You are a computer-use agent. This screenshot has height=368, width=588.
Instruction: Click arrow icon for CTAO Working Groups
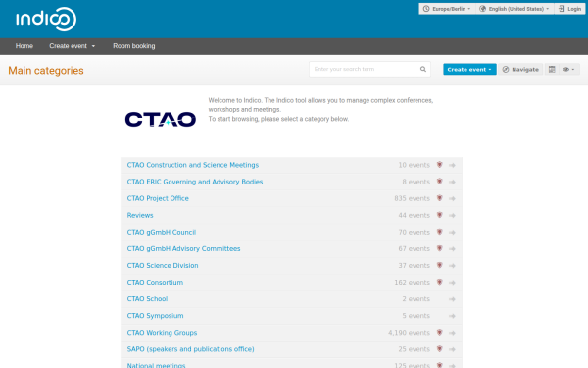[452, 333]
